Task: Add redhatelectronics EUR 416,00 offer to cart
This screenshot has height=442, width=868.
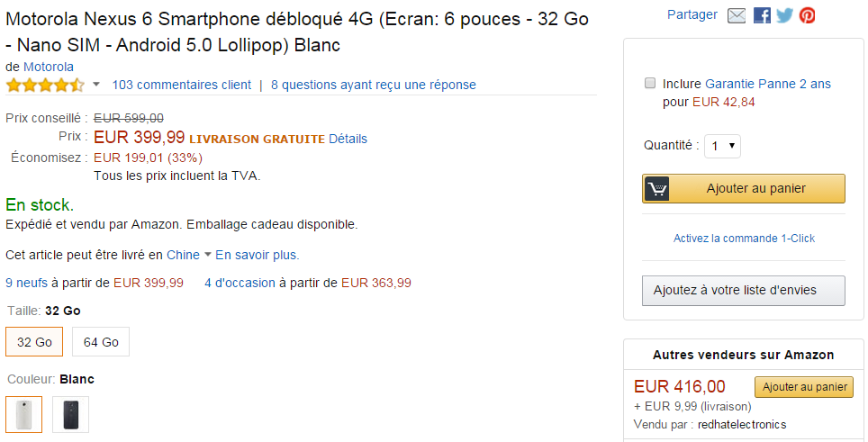Action: pyautogui.click(x=804, y=387)
